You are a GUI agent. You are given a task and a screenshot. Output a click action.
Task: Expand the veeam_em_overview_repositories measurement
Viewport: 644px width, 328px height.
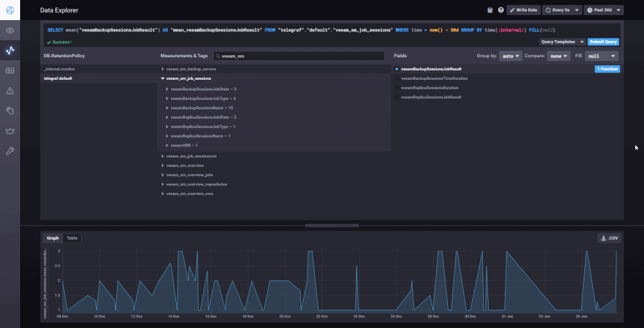(274, 184)
